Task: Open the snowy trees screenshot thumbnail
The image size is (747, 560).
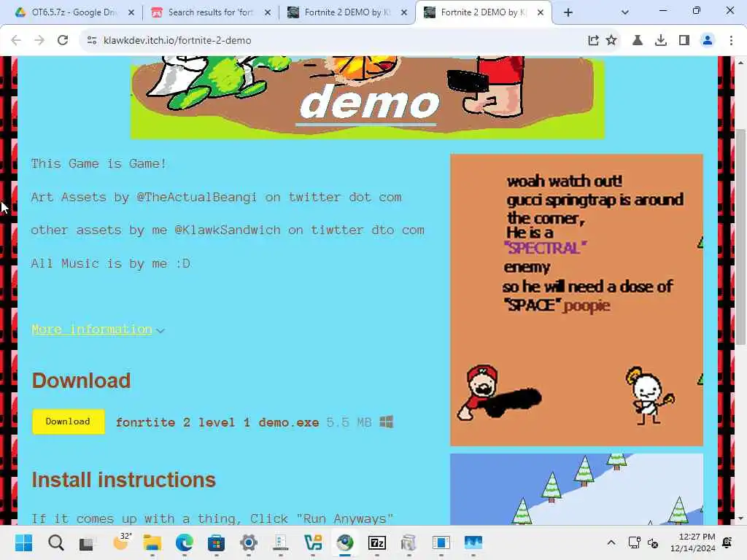Action: pyautogui.click(x=576, y=489)
